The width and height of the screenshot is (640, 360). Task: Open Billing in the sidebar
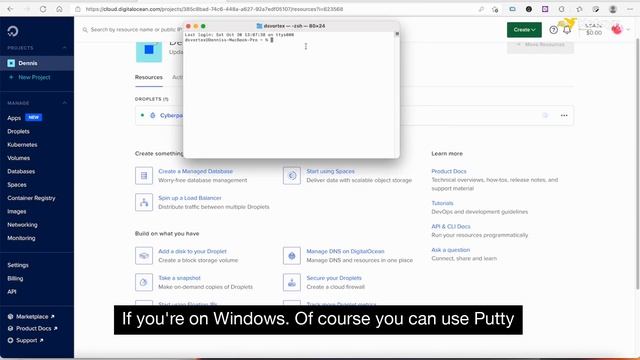point(15,278)
